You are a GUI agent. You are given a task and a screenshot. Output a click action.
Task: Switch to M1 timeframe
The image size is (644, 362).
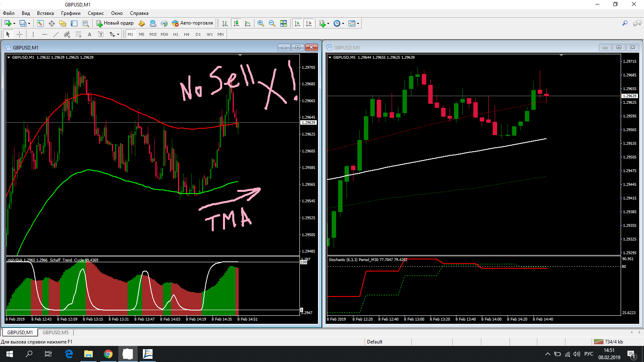point(130,34)
